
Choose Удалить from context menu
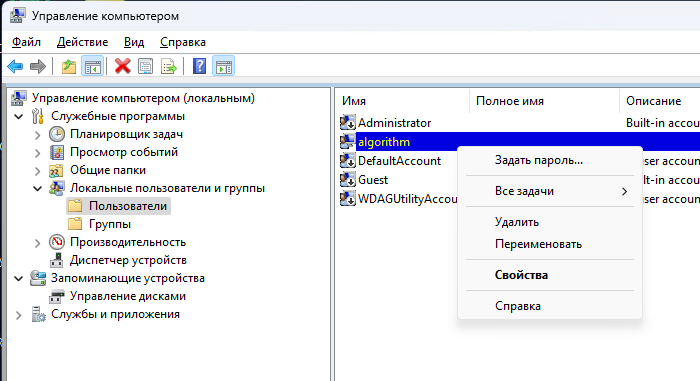(550, 222)
